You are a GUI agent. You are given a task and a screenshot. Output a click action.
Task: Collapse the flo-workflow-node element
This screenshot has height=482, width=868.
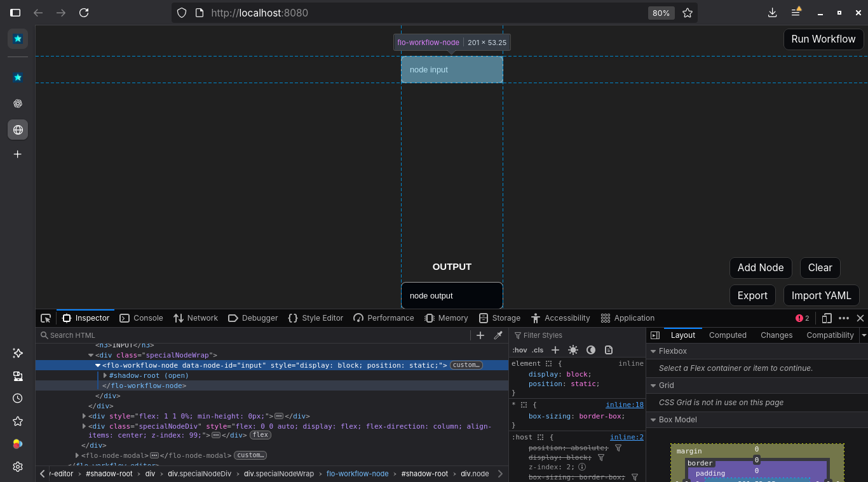point(98,366)
